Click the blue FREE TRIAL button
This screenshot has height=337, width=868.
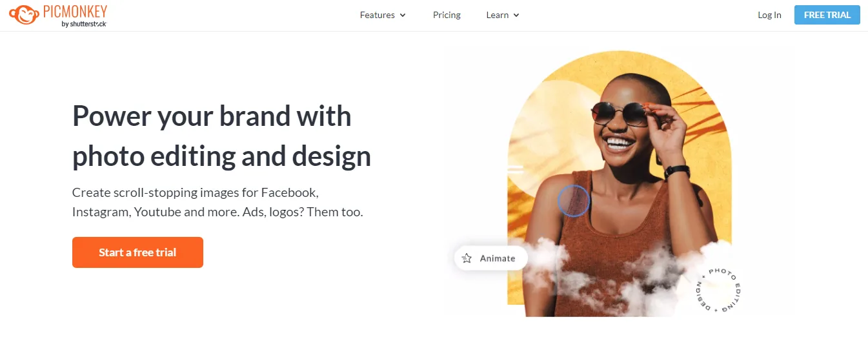tap(827, 15)
